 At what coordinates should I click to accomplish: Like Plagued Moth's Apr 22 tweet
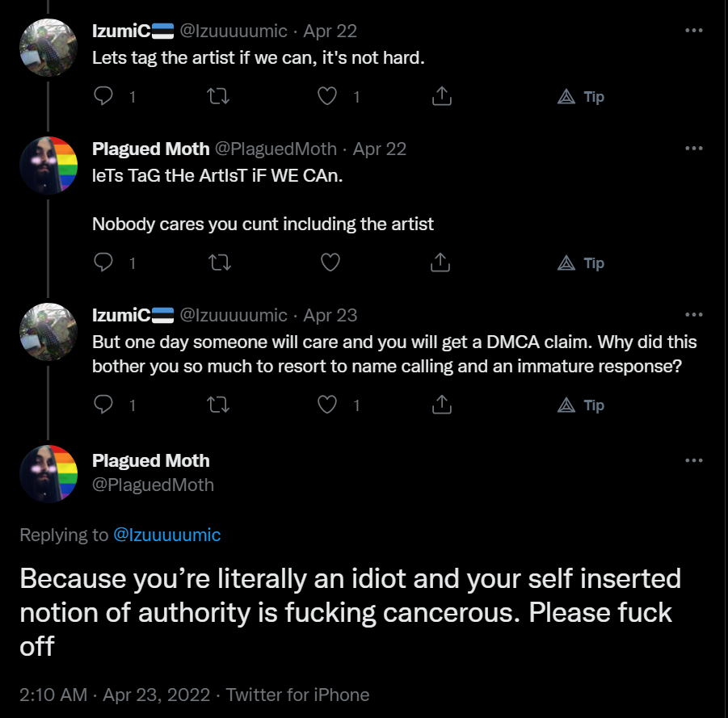[x=330, y=262]
